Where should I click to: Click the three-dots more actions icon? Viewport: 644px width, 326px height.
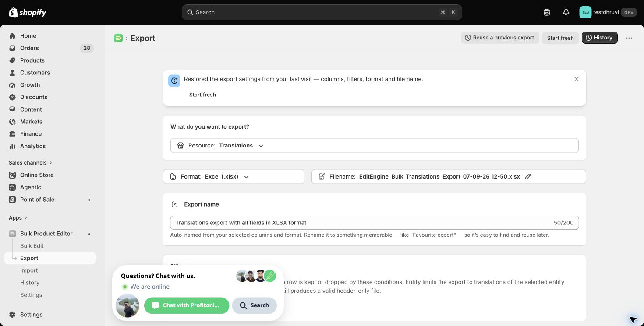point(629,38)
